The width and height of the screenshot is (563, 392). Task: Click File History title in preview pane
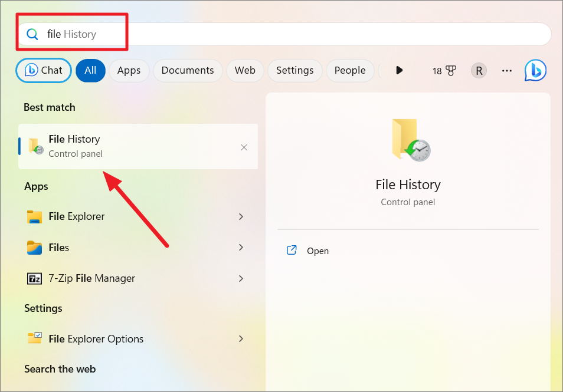(x=408, y=185)
